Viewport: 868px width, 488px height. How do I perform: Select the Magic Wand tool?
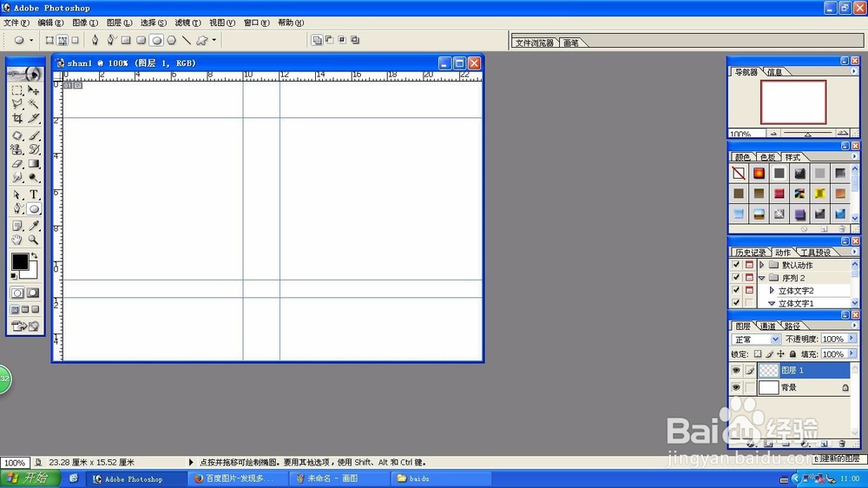[34, 103]
